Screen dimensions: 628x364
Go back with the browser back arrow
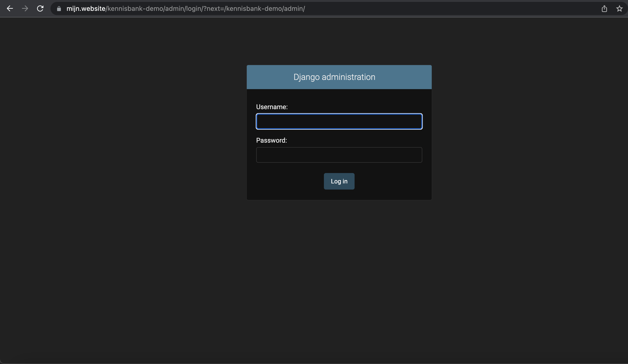10,9
